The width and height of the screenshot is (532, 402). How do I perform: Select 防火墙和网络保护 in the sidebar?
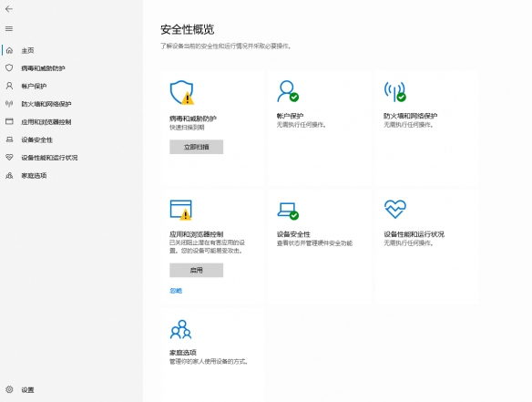46,104
